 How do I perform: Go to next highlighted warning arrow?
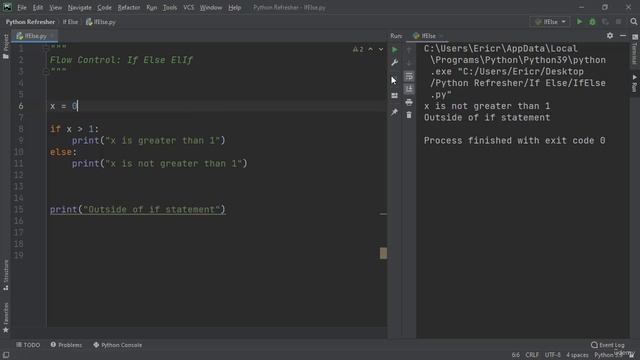pos(381,49)
